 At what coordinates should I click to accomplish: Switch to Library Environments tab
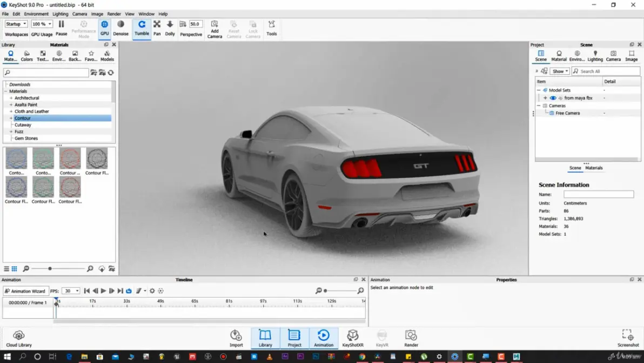pos(59,56)
